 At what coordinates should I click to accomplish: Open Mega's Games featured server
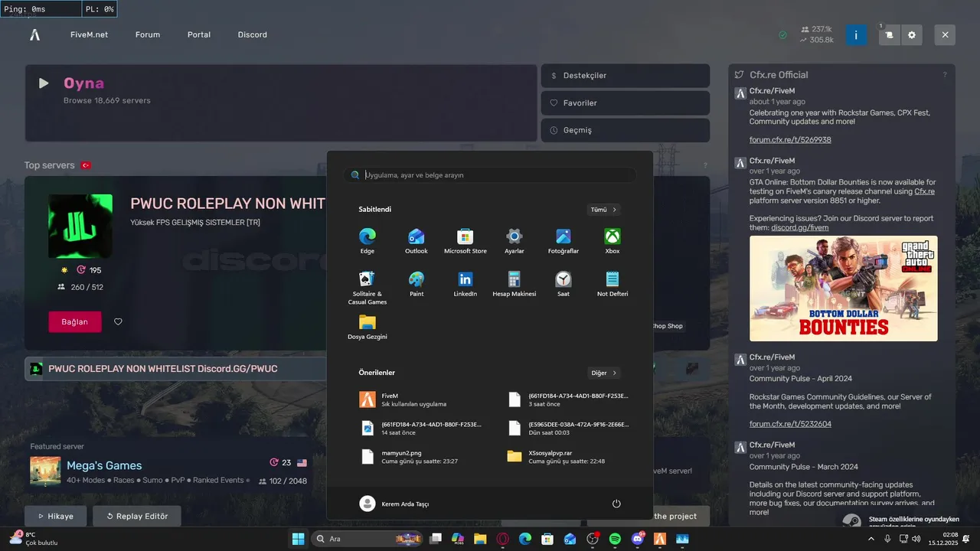[104, 465]
